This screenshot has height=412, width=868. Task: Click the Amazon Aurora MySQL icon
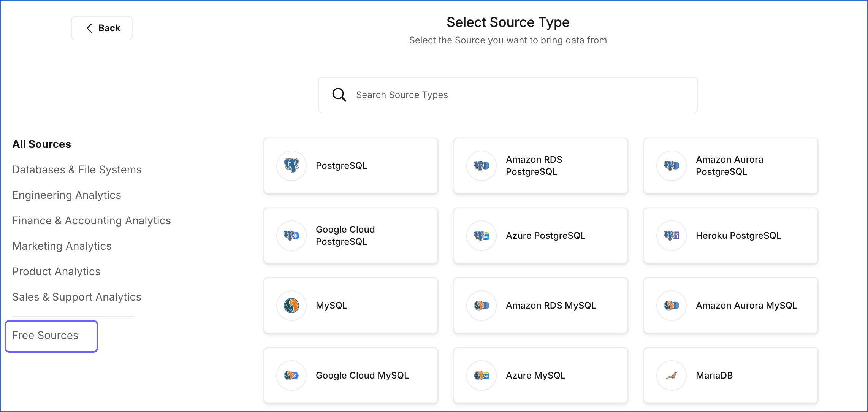[672, 306]
